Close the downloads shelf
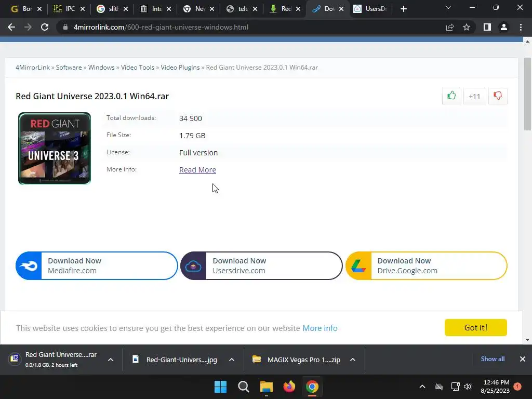This screenshot has height=399, width=532. [523, 359]
